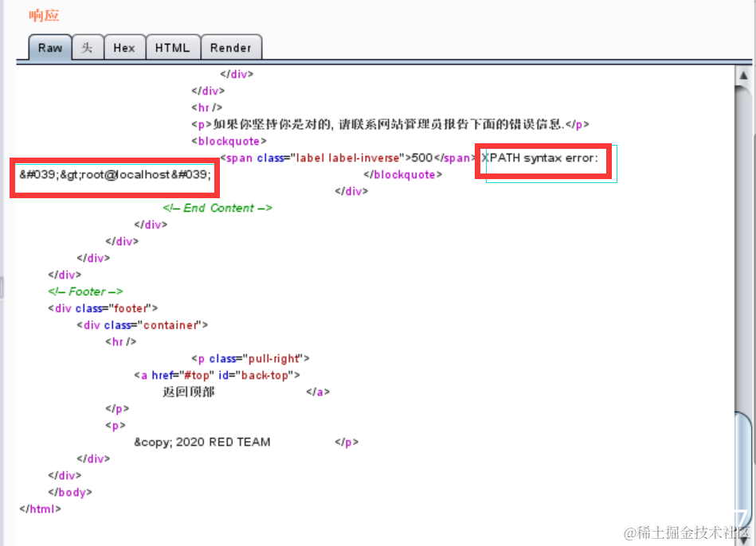Select the Render tab
Viewport: 756px width, 546px height.
[x=231, y=48]
